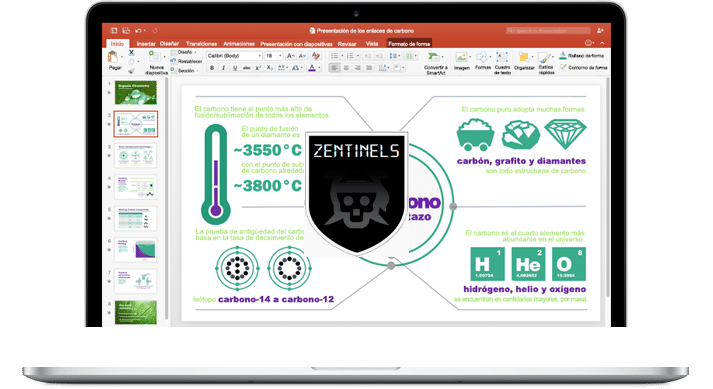Click the Undo arrow icon
This screenshot has height=389, width=713.
point(138,30)
